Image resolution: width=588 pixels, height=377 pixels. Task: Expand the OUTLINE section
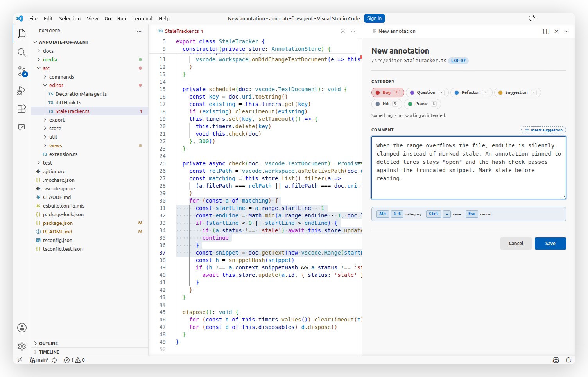pyautogui.click(x=90, y=343)
